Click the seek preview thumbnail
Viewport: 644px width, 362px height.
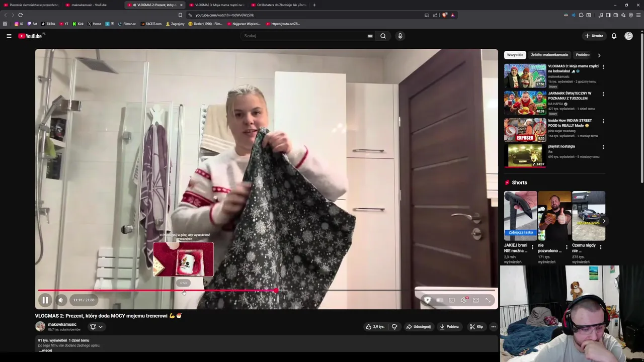[x=183, y=259]
